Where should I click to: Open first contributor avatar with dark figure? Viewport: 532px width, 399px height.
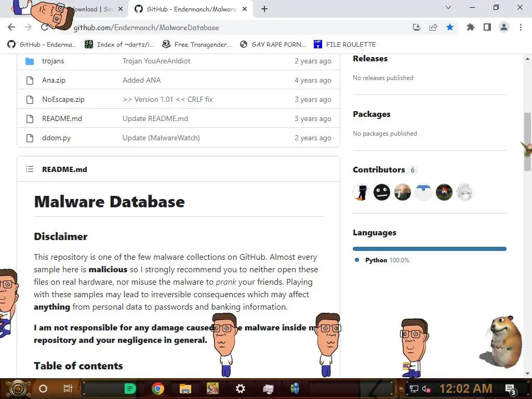(361, 192)
